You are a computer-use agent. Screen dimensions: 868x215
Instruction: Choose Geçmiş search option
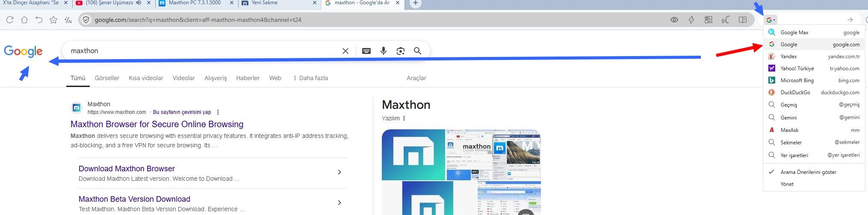click(814, 105)
